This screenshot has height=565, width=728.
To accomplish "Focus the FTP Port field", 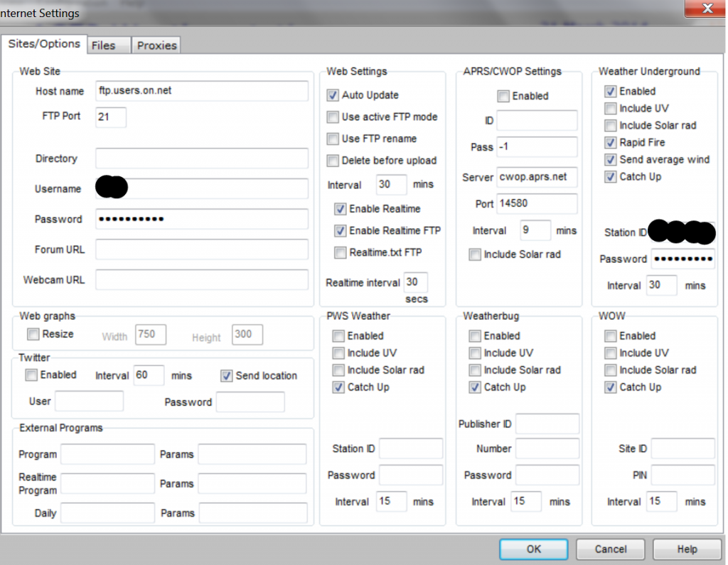I will pos(111,117).
